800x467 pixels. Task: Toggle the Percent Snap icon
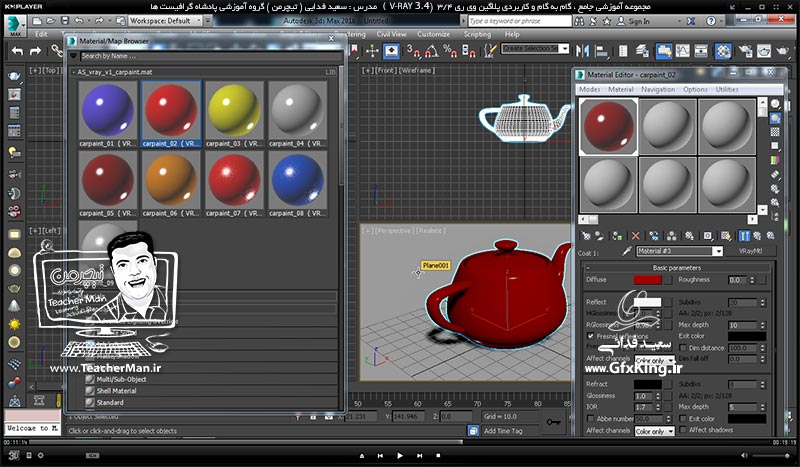(x=450, y=51)
